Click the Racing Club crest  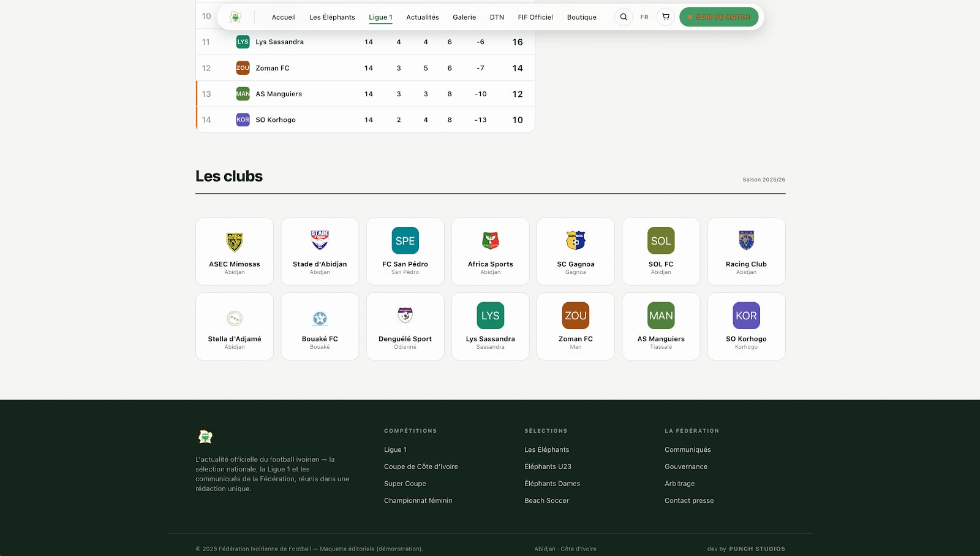click(x=746, y=240)
